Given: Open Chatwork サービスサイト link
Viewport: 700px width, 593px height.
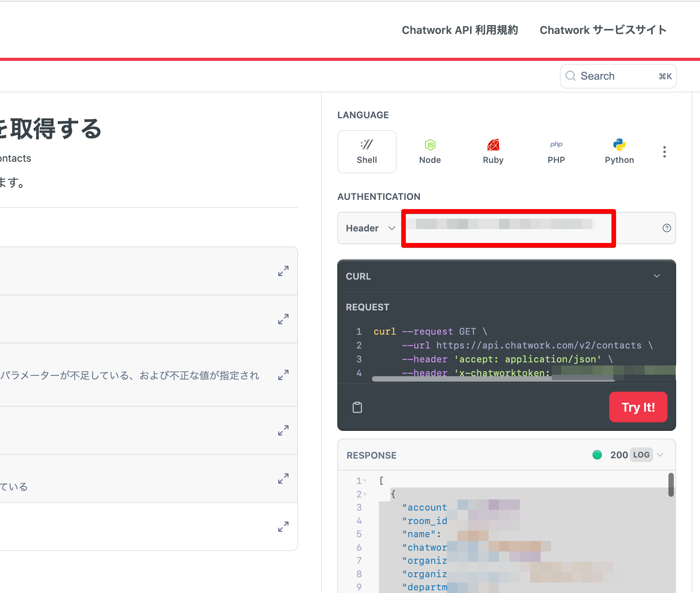Looking at the screenshot, I should tap(603, 30).
